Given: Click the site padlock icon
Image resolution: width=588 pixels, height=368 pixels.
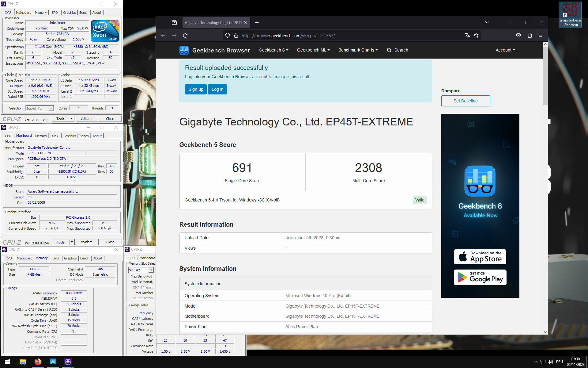Looking at the screenshot, I should coord(236,36).
